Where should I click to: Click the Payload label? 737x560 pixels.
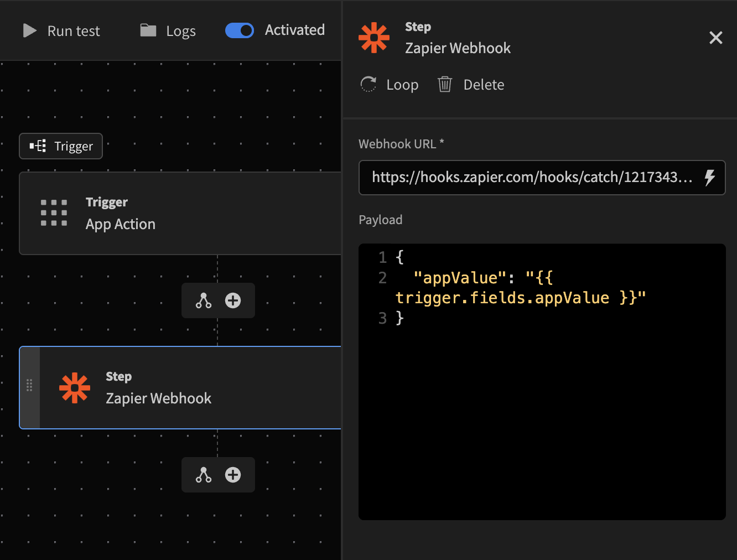click(x=381, y=220)
